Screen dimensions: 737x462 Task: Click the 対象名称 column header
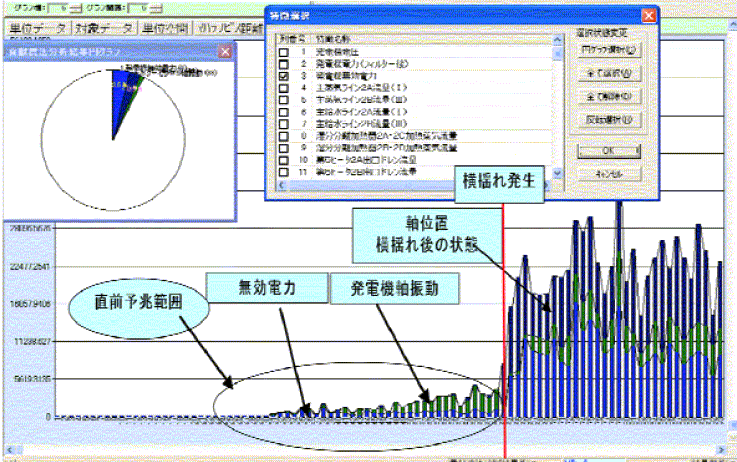pos(334,39)
